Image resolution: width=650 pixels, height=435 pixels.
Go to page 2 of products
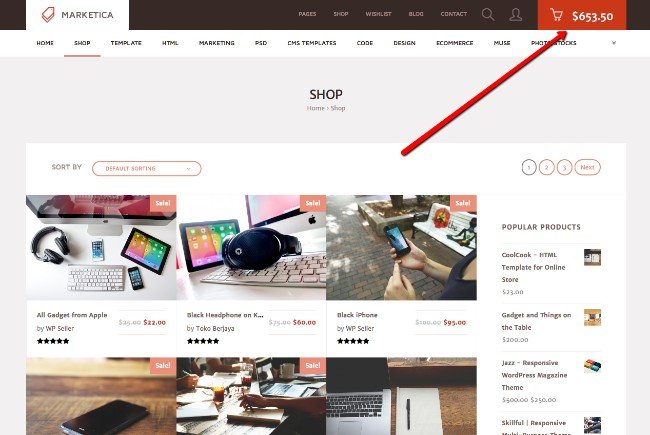tap(546, 168)
